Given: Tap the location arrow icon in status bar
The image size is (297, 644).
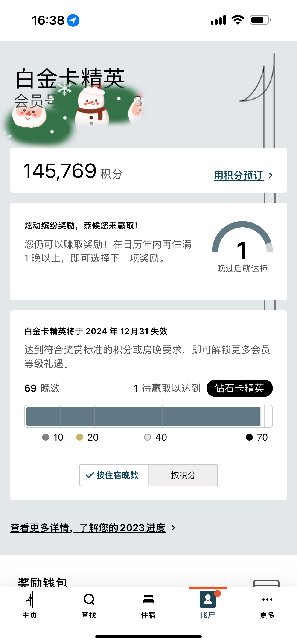Looking at the screenshot, I should [73, 20].
